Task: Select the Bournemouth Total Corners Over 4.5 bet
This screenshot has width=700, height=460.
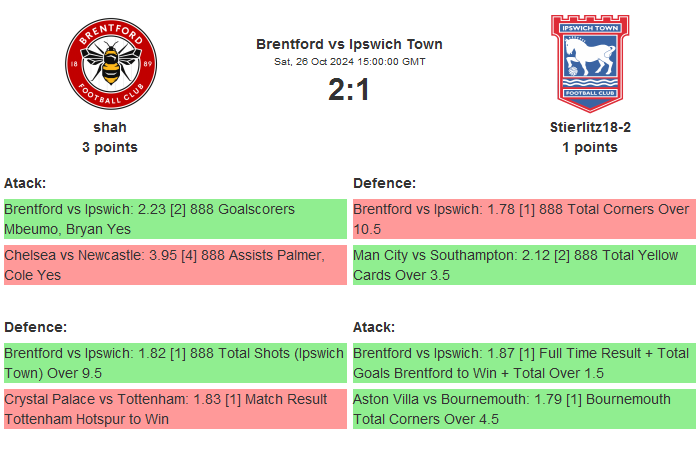Action: pyautogui.click(x=524, y=409)
